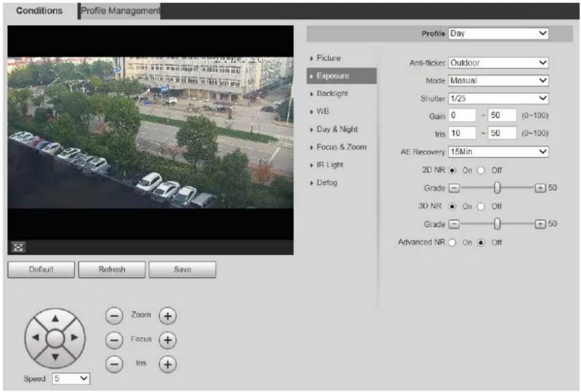Open the AE Recovery dropdown
This screenshot has height=392, width=581.
pyautogui.click(x=498, y=151)
